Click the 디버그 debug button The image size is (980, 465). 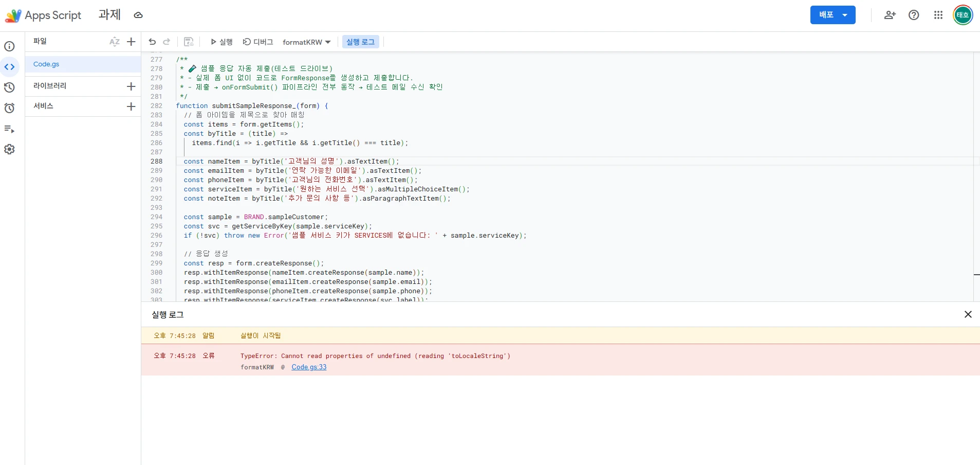[258, 42]
